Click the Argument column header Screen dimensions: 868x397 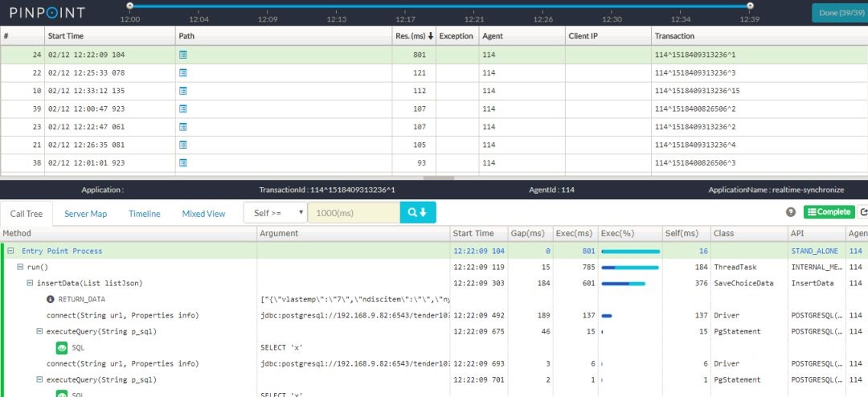354,234
